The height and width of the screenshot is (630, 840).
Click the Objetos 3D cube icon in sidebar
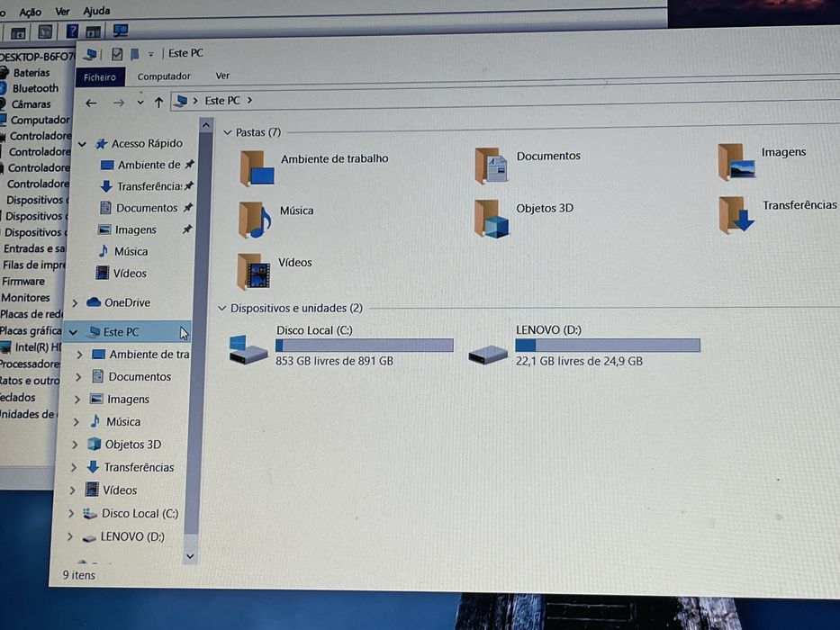[95, 444]
